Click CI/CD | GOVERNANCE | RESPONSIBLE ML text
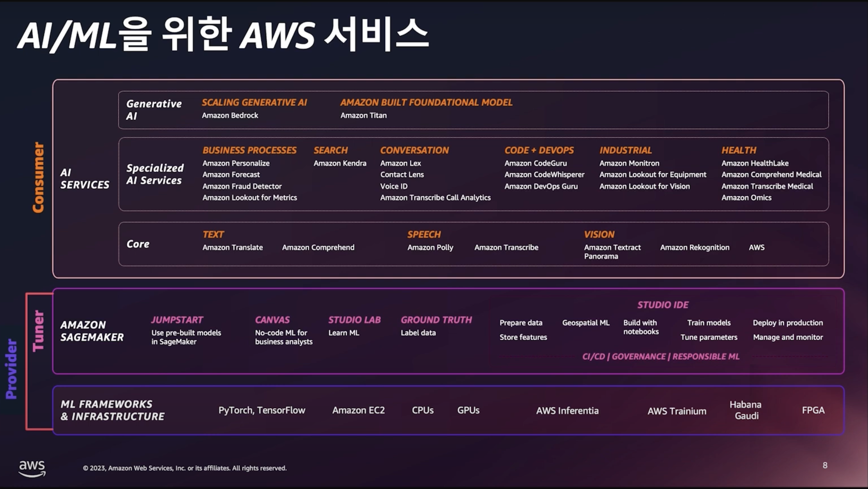Viewport: 868px width, 489px height. tap(661, 356)
